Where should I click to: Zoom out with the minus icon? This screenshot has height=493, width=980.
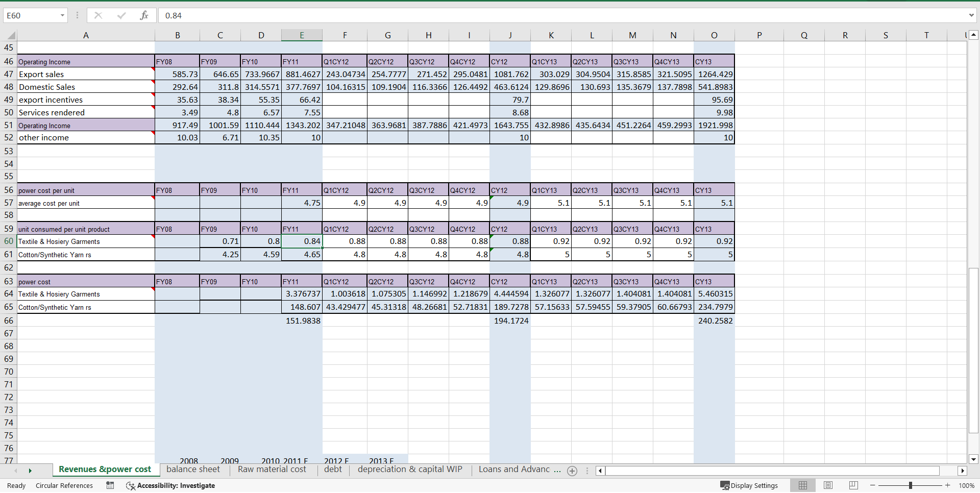click(x=872, y=485)
